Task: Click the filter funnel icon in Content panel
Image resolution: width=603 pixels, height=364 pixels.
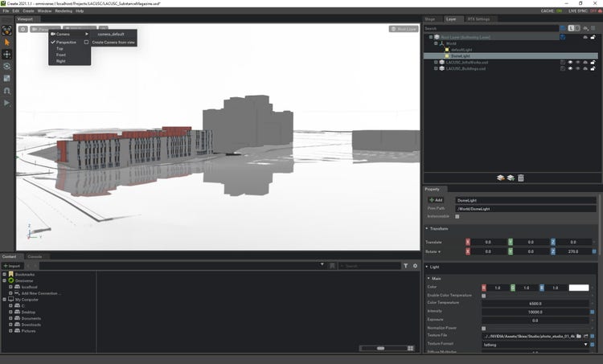Action: tap(406, 266)
